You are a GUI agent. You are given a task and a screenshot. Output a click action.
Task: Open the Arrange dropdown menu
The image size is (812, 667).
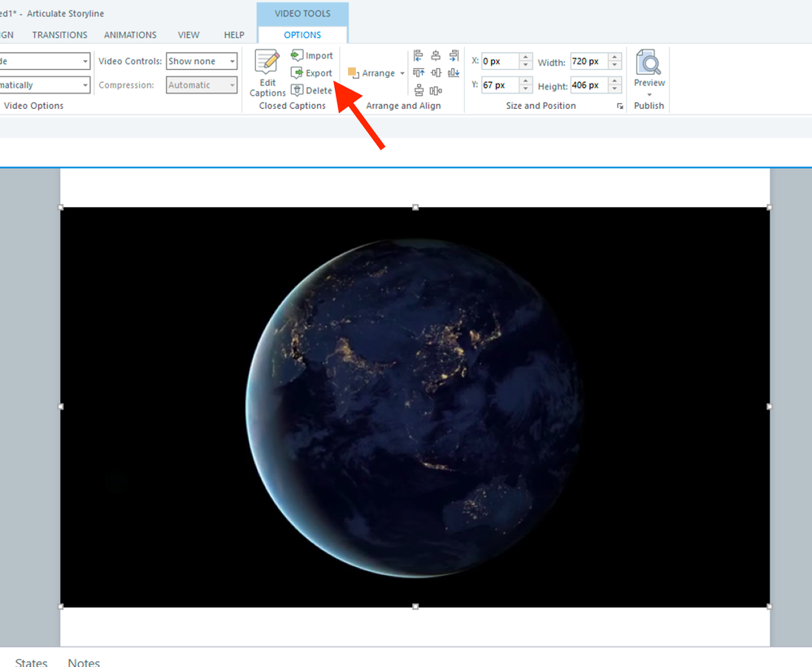coord(377,73)
